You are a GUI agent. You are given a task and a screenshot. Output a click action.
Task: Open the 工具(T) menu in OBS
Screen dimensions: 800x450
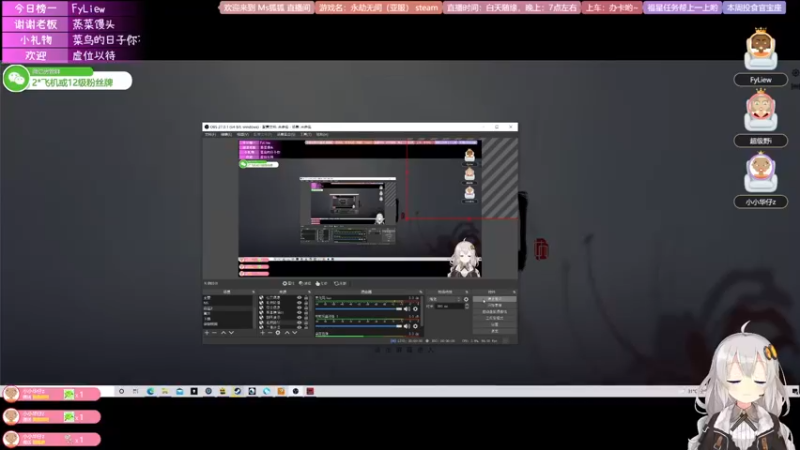(x=306, y=134)
